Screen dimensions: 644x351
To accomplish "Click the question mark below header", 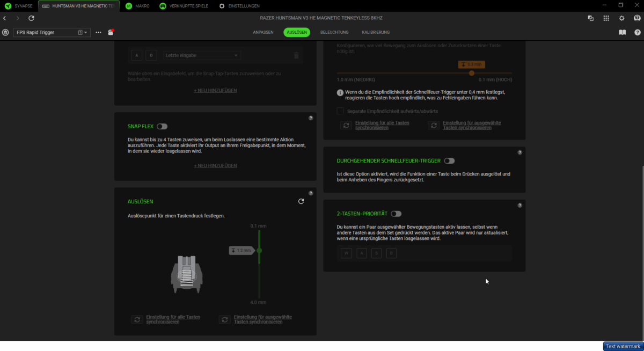I will (x=637, y=32).
